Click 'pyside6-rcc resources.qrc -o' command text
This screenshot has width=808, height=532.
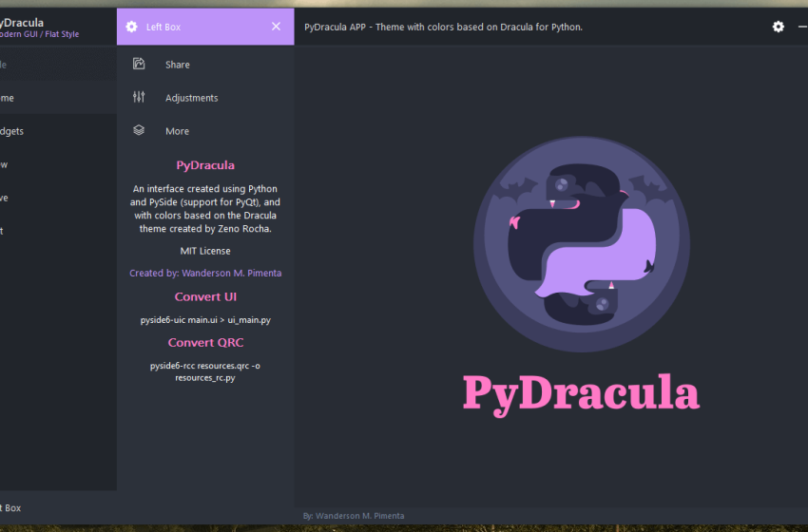(x=205, y=366)
